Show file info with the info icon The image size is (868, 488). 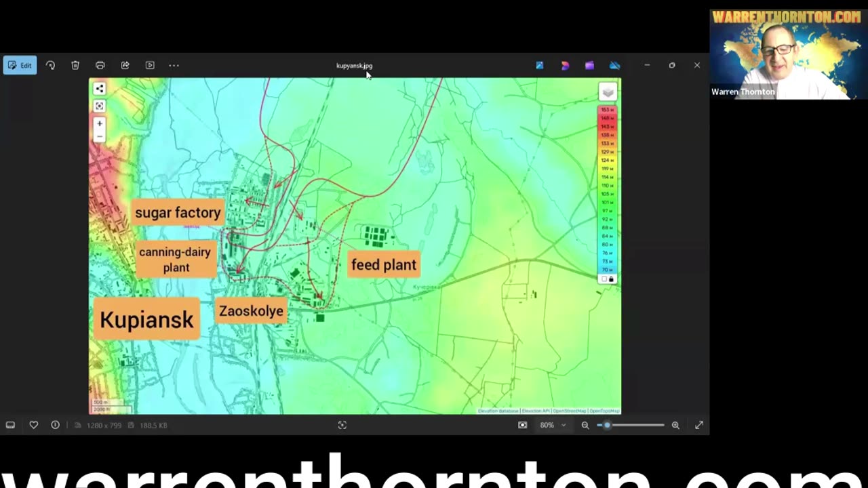pyautogui.click(x=56, y=425)
